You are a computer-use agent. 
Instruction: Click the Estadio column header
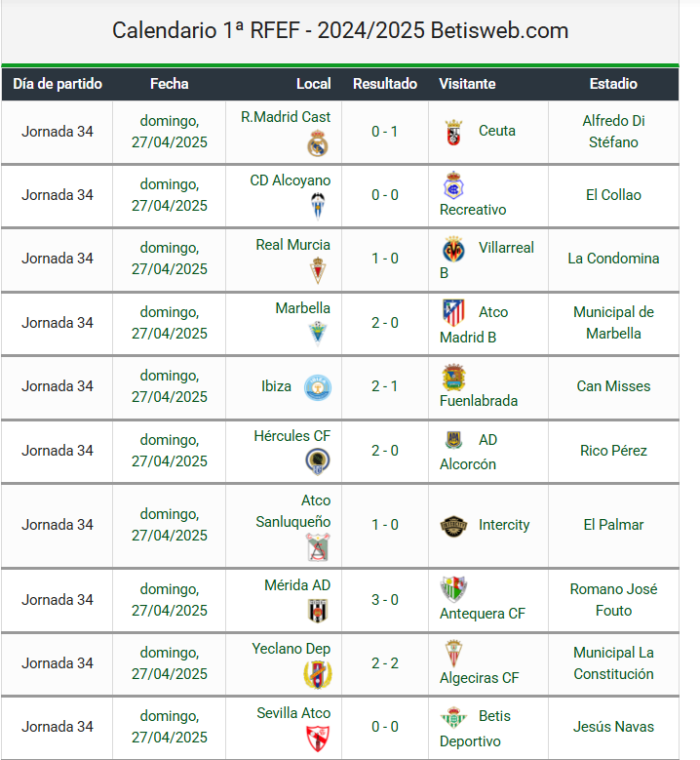613,84
